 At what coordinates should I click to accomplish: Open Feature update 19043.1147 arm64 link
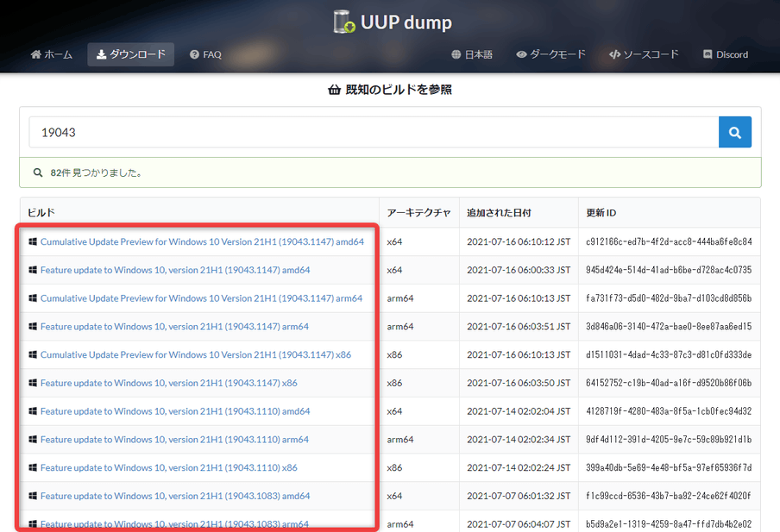174,327
